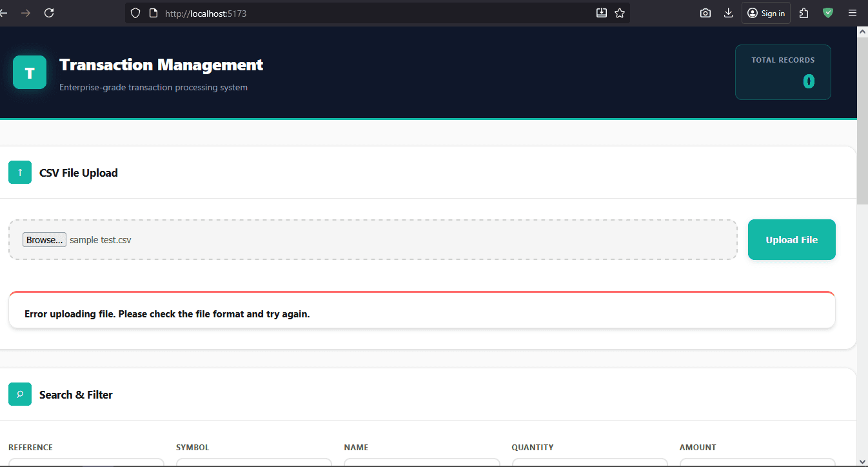Click the CSV File Upload arrow icon
The image size is (868, 467).
[x=20, y=172]
